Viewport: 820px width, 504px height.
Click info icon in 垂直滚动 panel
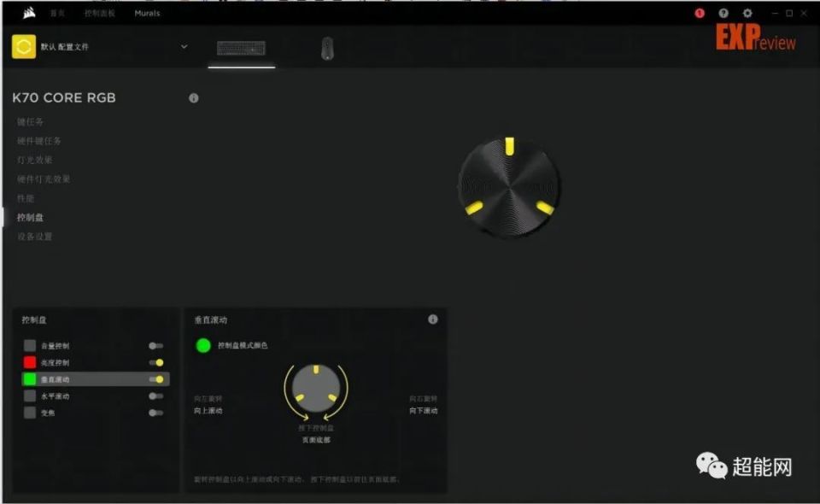[x=432, y=319]
